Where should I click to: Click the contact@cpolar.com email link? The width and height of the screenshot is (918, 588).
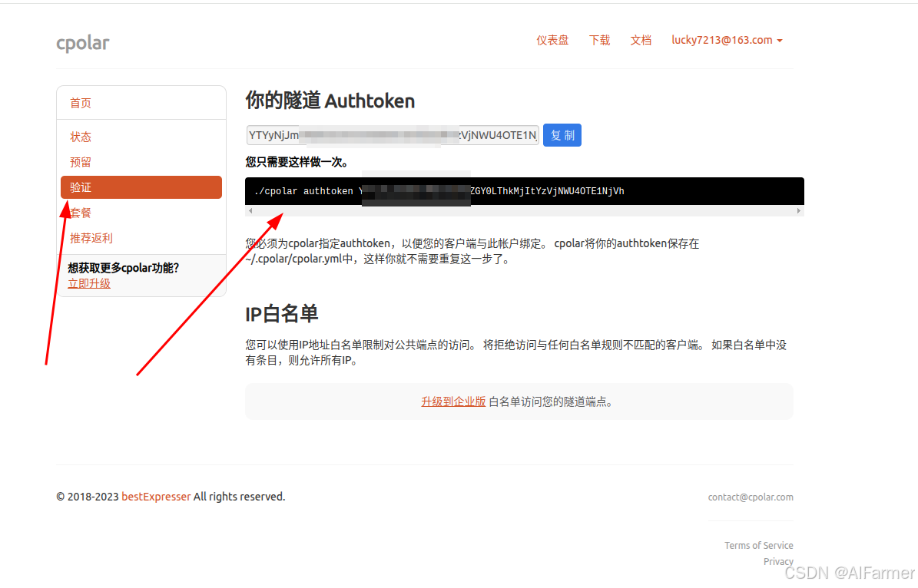[751, 497]
